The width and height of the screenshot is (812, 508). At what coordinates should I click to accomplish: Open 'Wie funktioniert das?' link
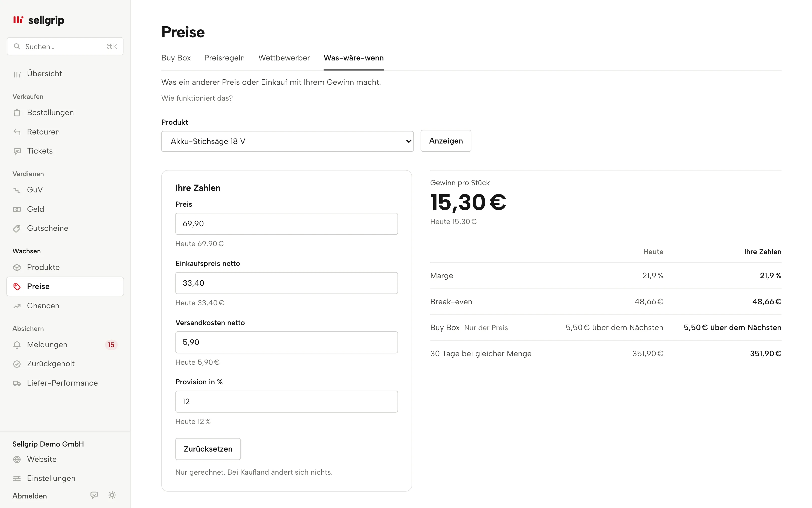[x=197, y=98]
